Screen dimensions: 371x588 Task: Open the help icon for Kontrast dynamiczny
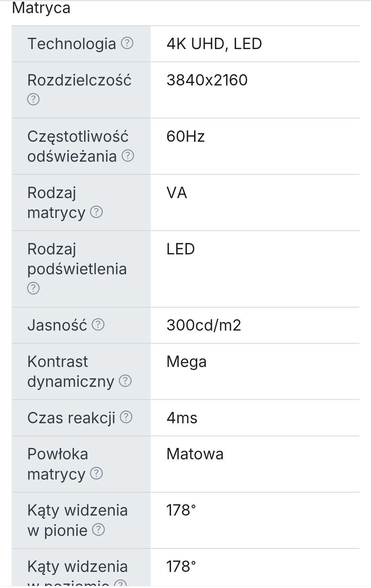click(x=125, y=381)
